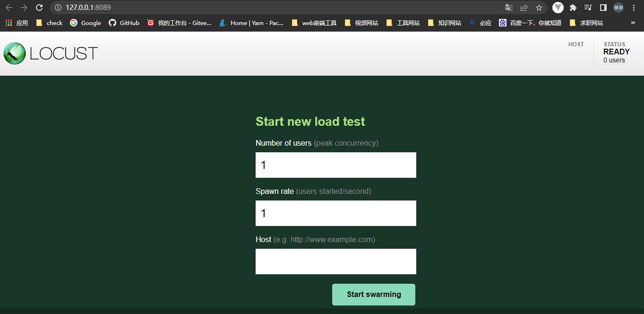Viewport: 644px width, 314px height.
Task: Open the 视频网站 bookmarks folder
Action: pos(361,23)
